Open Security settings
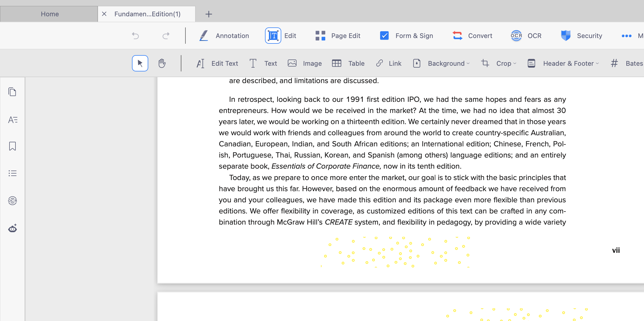644x321 pixels. click(581, 36)
